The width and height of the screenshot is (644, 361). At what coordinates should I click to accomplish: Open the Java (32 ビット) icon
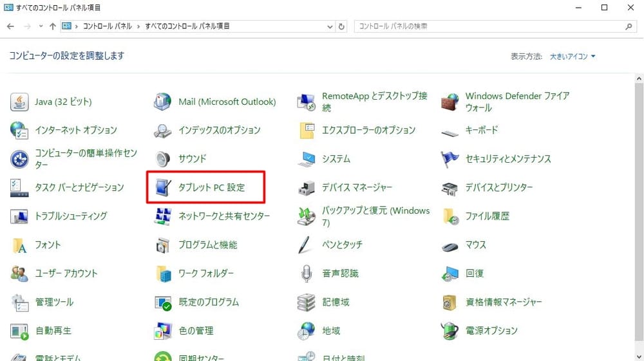(x=20, y=102)
